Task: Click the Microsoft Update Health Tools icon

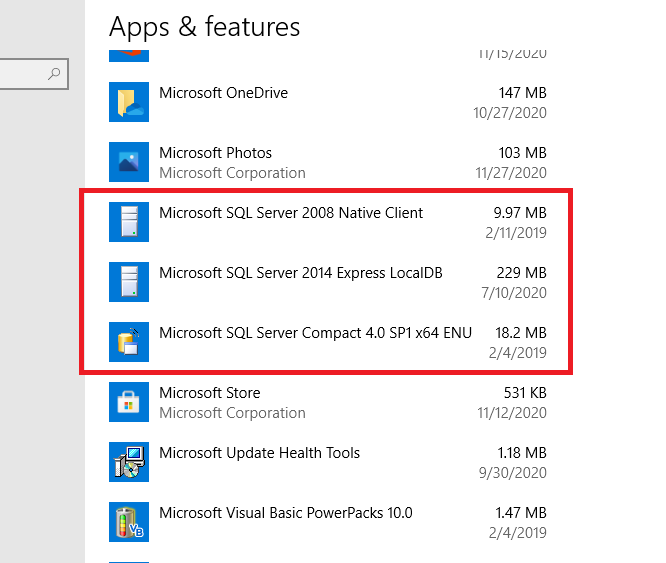Action: pos(129,462)
